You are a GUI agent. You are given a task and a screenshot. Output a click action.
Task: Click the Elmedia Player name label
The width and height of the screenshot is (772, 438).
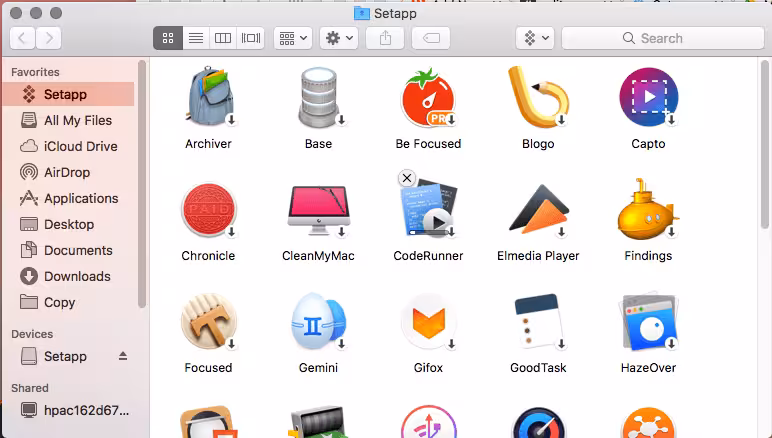(x=538, y=256)
